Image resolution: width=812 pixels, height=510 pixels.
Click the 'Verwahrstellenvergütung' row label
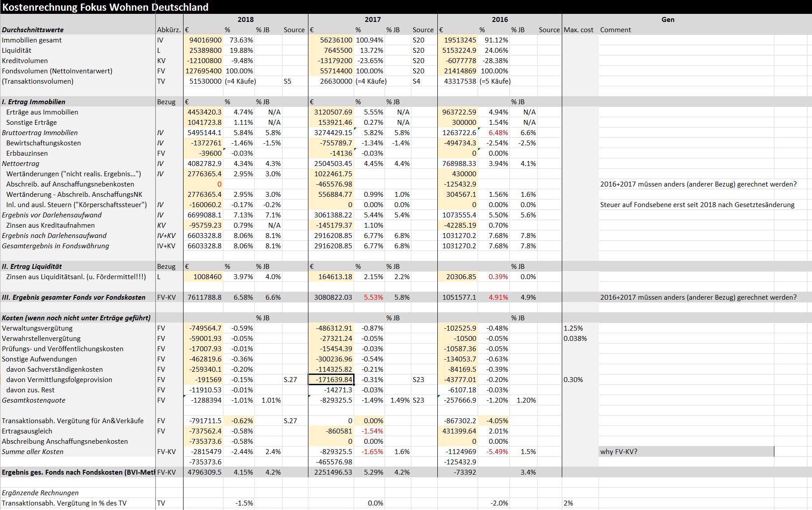41,339
